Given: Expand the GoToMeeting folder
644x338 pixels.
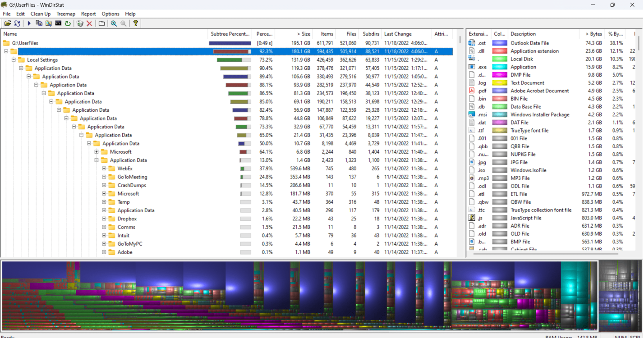Looking at the screenshot, I should coord(104,177).
